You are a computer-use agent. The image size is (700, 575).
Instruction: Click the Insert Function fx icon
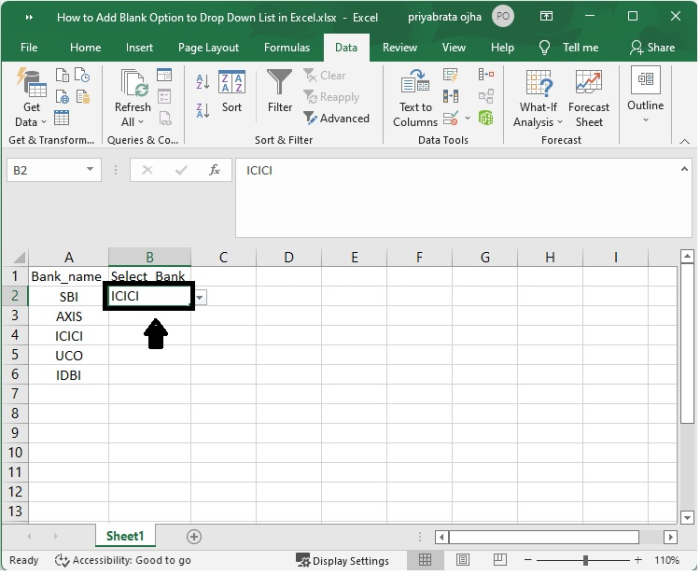215,170
